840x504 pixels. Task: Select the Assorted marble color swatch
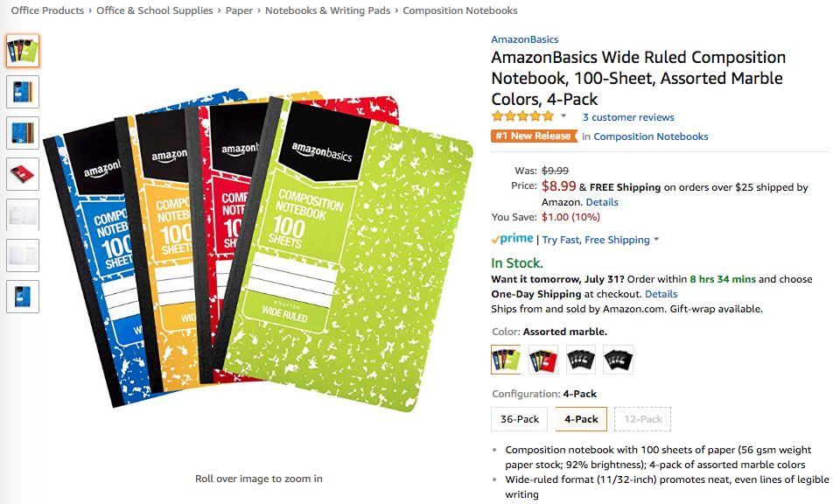point(506,360)
